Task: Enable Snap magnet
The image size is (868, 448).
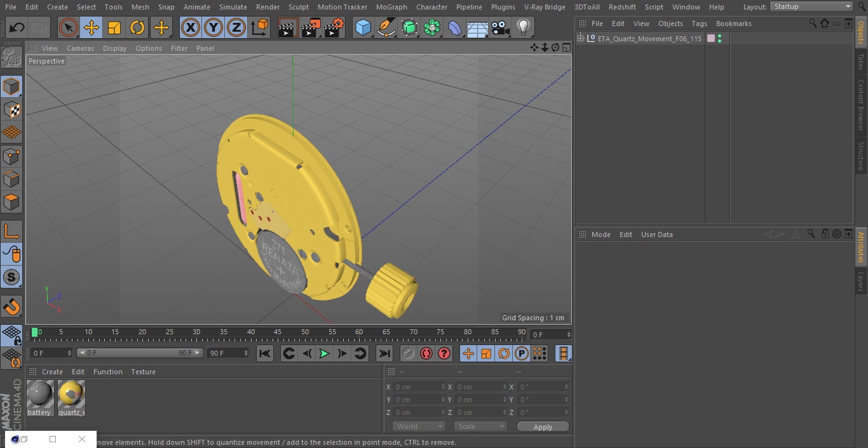Action: coord(11,307)
